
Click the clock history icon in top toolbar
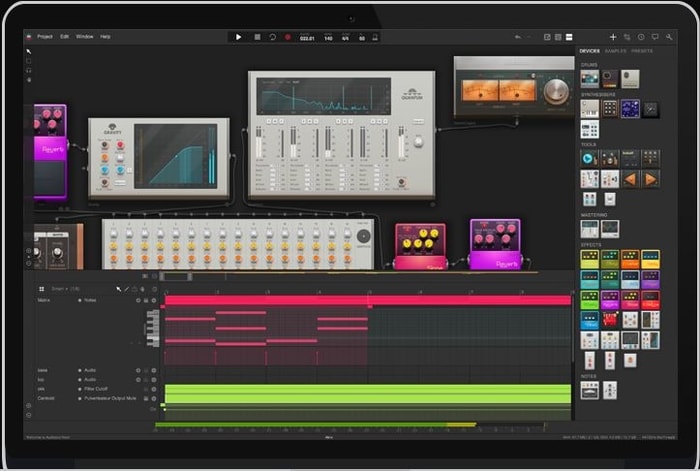coord(641,37)
